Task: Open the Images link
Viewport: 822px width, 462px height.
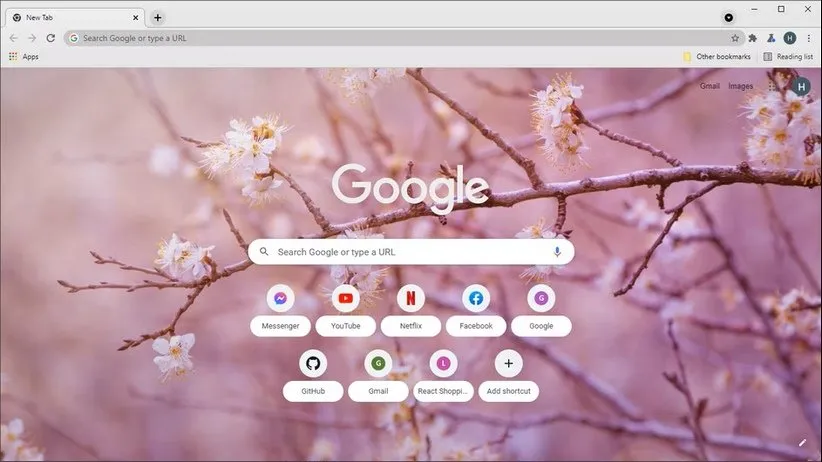Action: pyautogui.click(x=740, y=86)
